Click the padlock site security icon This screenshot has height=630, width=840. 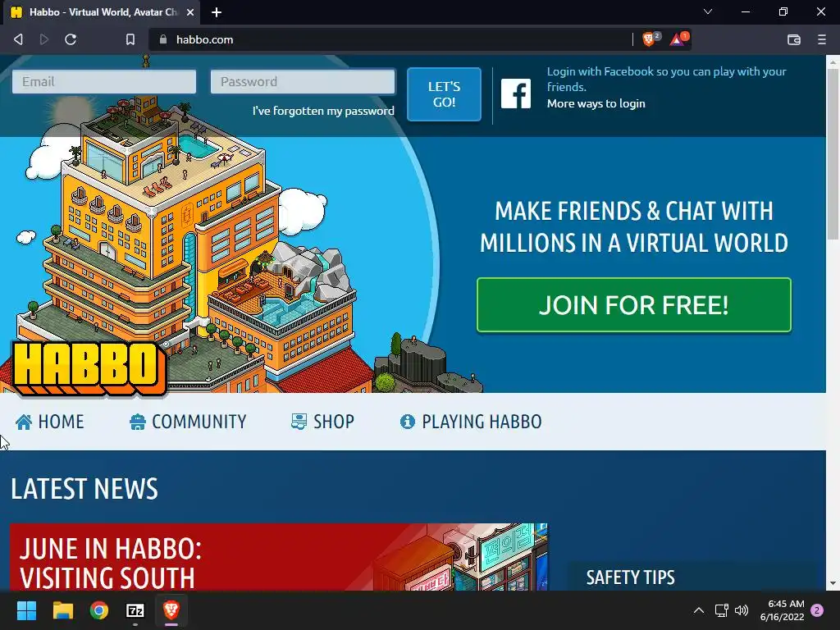tap(163, 39)
